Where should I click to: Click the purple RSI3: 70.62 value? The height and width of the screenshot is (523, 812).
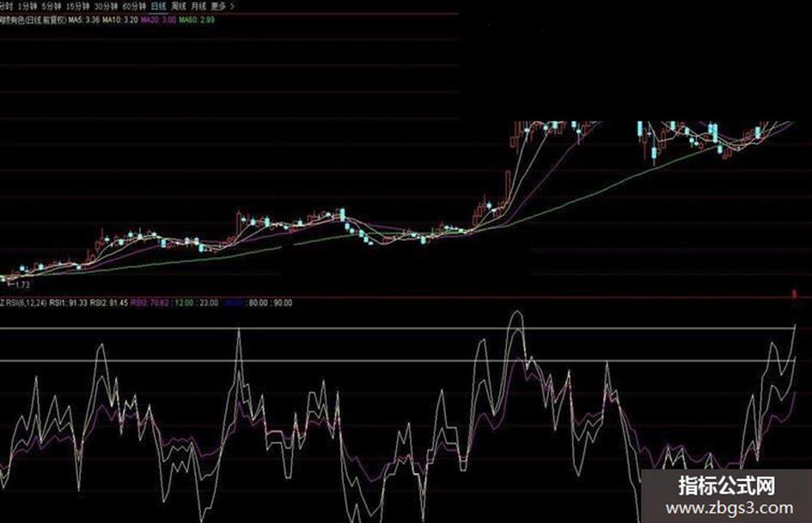click(x=150, y=302)
